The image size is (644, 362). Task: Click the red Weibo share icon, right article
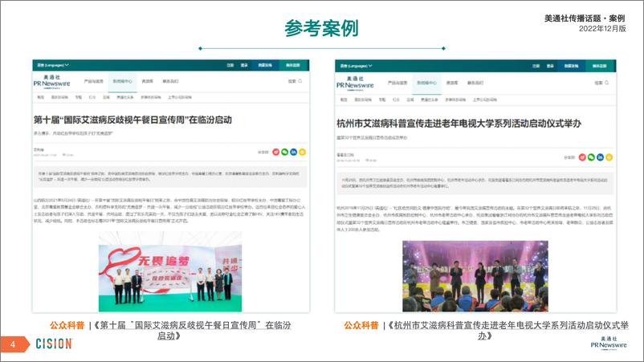[582, 157]
